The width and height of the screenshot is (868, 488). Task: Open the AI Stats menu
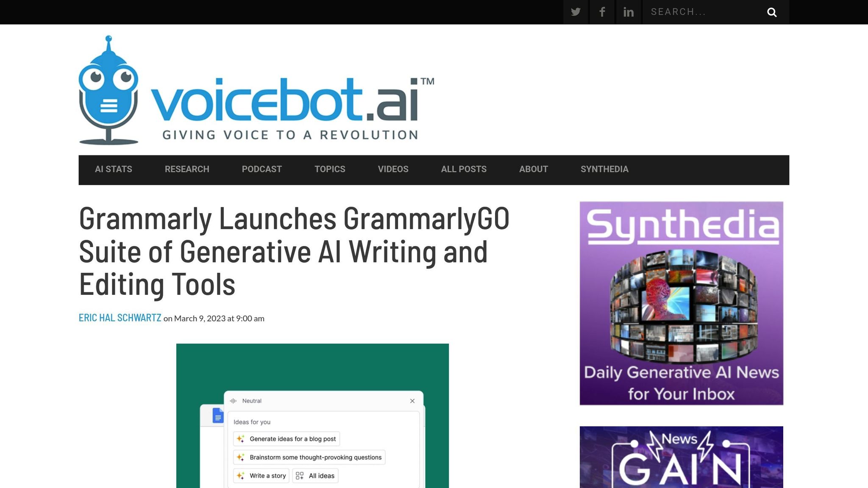[114, 169]
